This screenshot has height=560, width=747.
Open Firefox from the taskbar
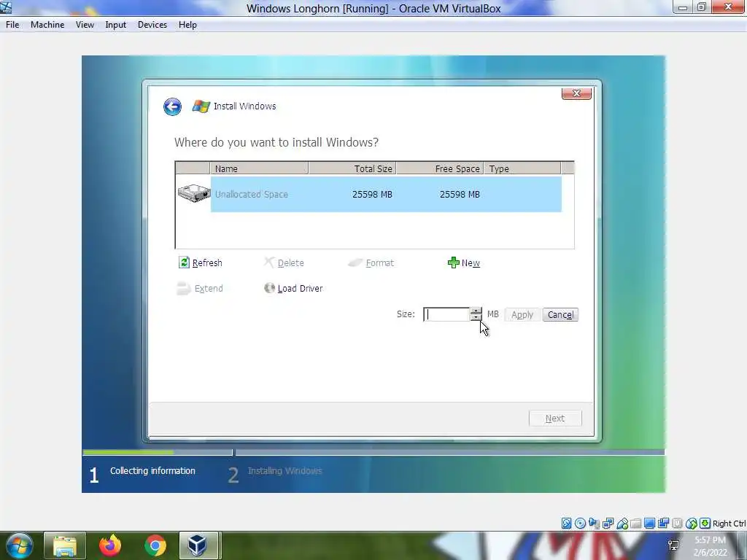pyautogui.click(x=110, y=545)
